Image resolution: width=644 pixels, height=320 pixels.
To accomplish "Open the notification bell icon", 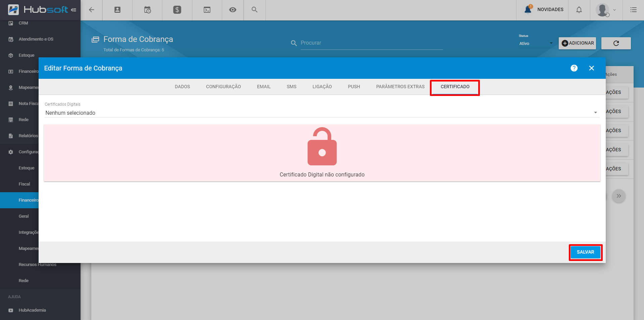I will [579, 10].
